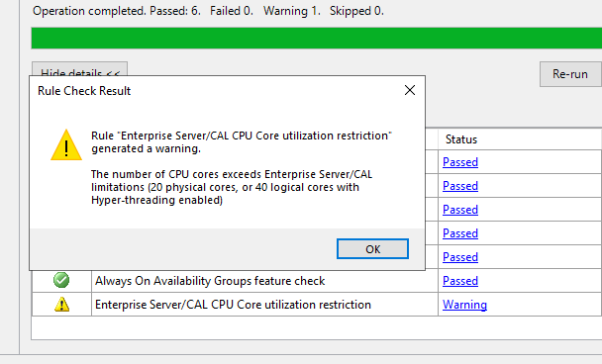Open the Warning status link
The width and height of the screenshot is (602, 364).
pos(464,305)
